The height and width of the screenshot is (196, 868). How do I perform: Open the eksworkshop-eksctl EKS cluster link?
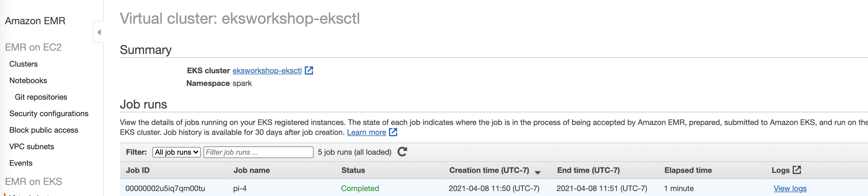coord(267,70)
